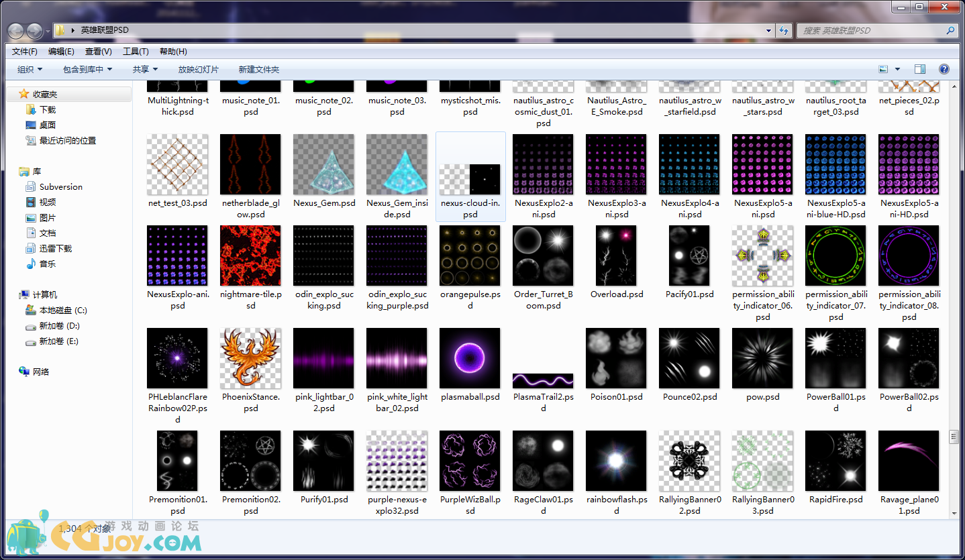Select orangepulse.psd thumbnail

point(470,256)
